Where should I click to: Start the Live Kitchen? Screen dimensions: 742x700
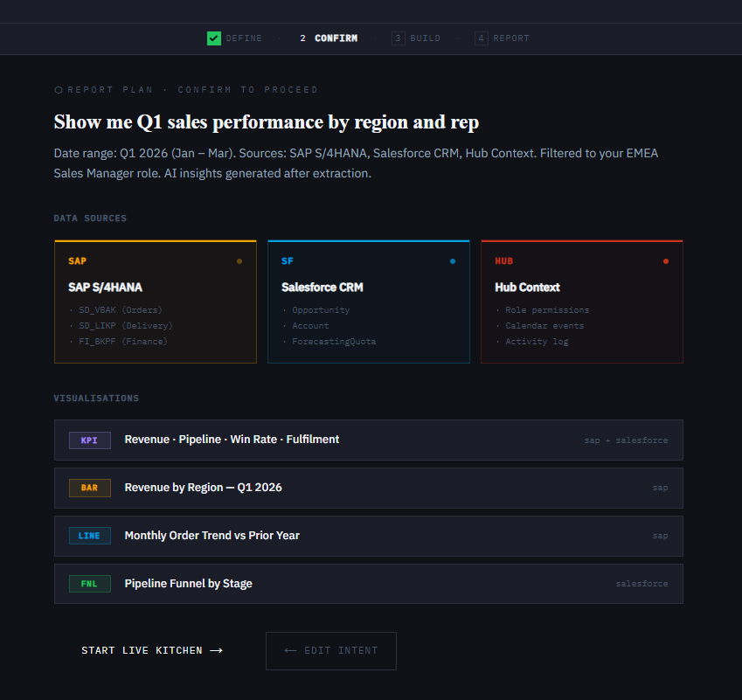click(x=152, y=651)
